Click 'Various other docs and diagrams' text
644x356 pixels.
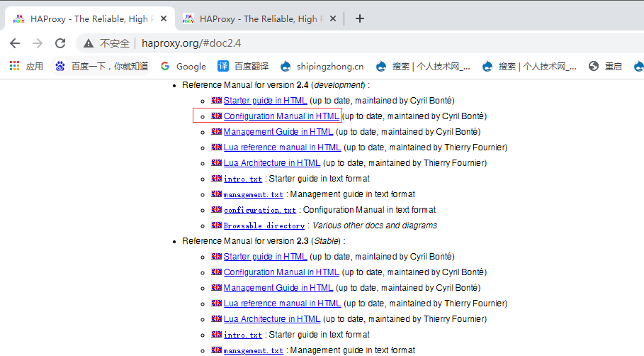coord(375,226)
